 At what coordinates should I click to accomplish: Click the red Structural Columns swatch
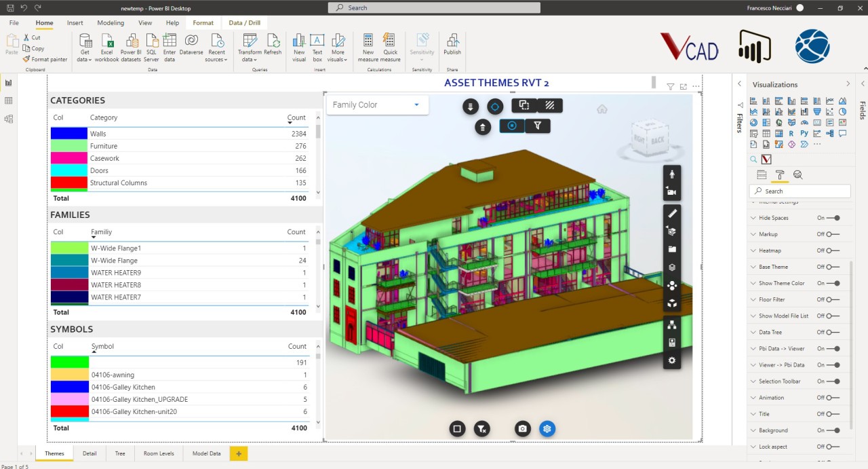pos(69,183)
